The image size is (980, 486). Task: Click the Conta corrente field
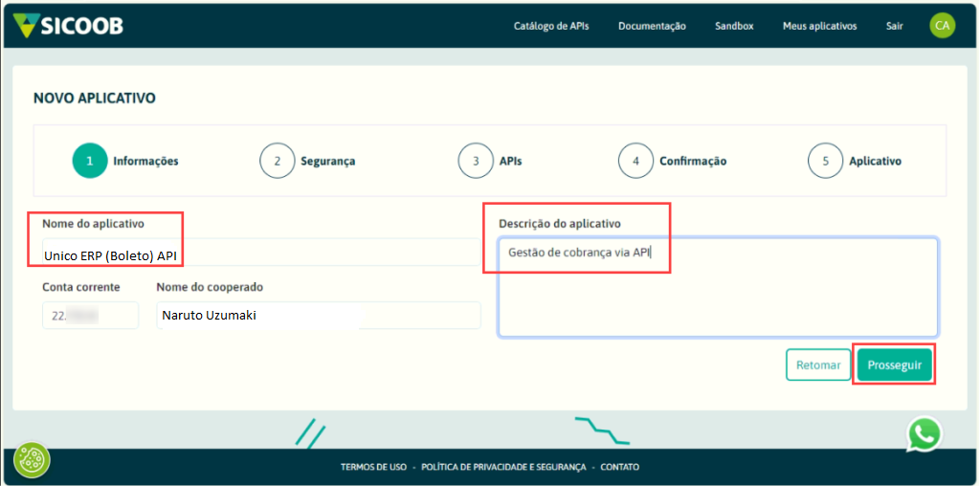[x=91, y=316]
